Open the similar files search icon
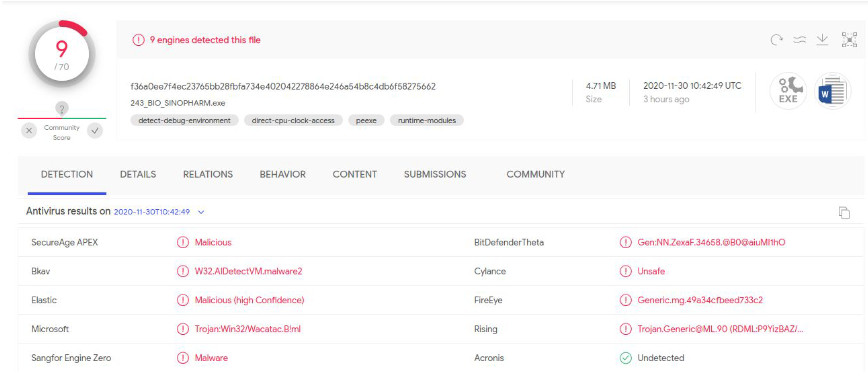This screenshot has width=868, height=377. [799, 40]
